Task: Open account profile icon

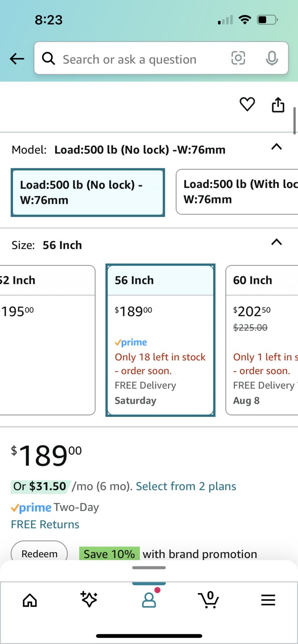Action: click(149, 600)
